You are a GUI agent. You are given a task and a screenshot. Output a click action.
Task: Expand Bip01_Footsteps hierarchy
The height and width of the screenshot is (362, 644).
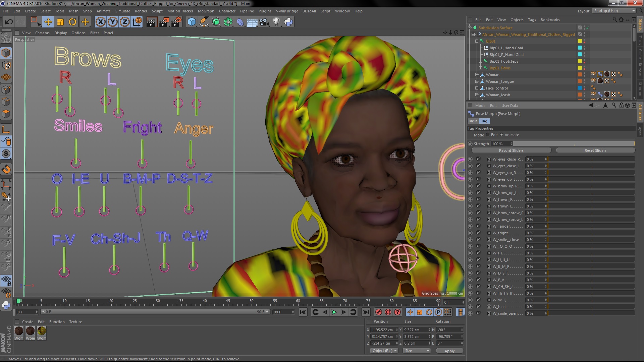(x=480, y=61)
